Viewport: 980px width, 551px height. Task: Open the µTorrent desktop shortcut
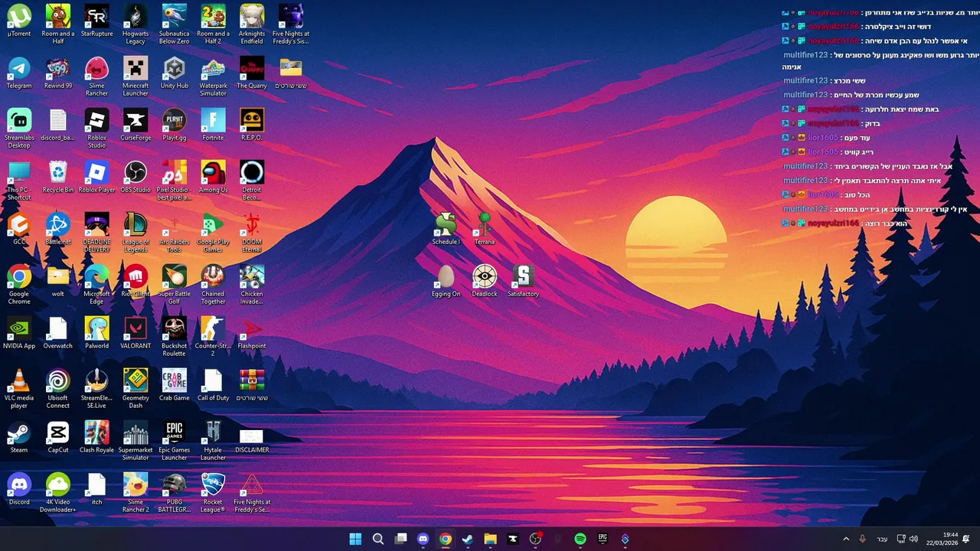coord(19,21)
